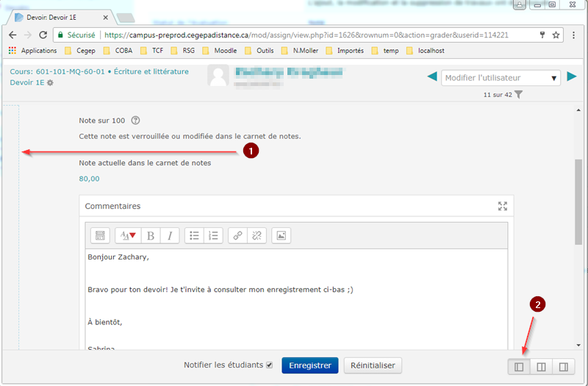Collapse the review panel with left layout button
The image size is (588, 386).
(519, 366)
